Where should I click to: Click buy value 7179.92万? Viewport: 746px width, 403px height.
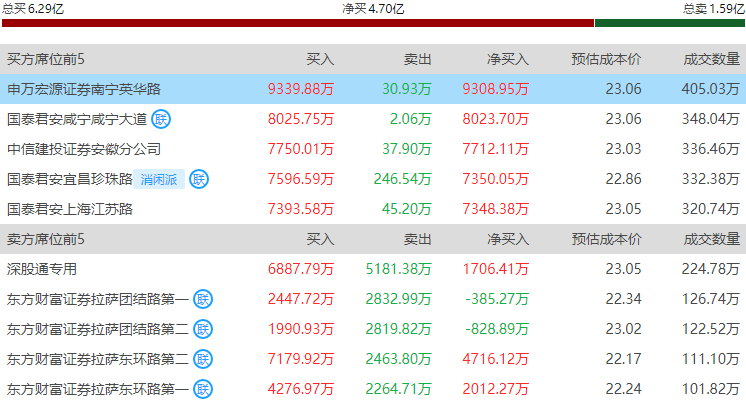301,359
